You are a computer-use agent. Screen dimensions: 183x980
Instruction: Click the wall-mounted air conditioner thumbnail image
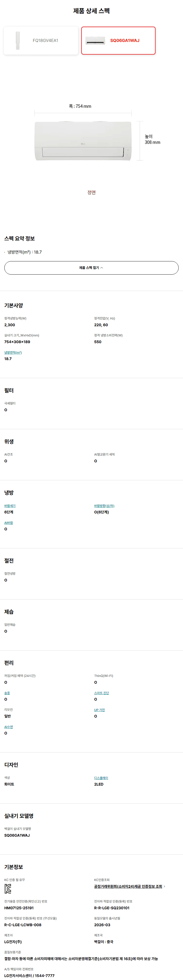(95, 41)
